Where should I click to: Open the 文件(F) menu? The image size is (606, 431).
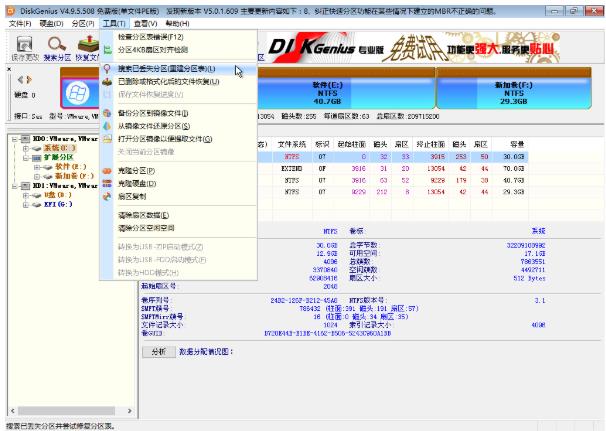20,24
